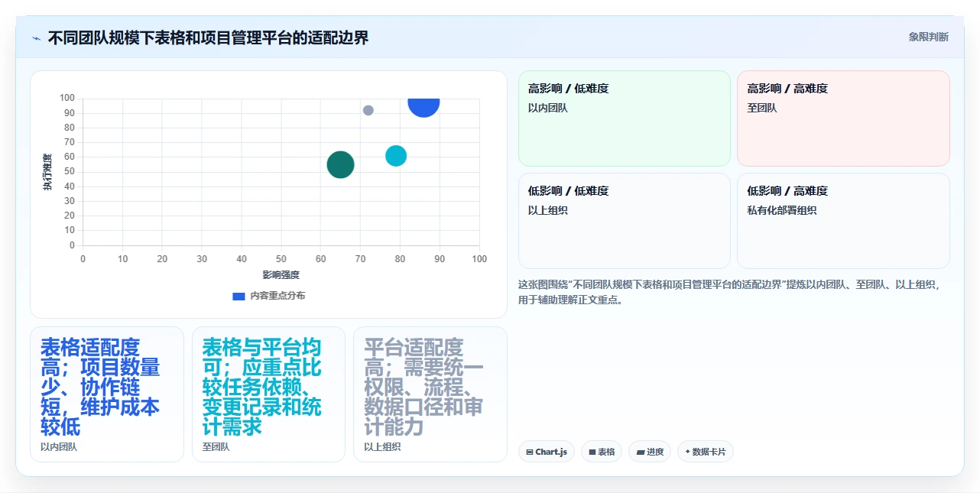
Task: Click 以上组织 text in the quadrant card
Action: [x=548, y=210]
